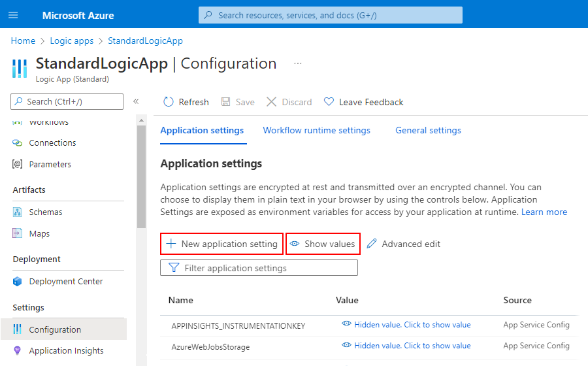This screenshot has width=588, height=366.
Task: Click the Filter application settings field
Action: (x=259, y=268)
